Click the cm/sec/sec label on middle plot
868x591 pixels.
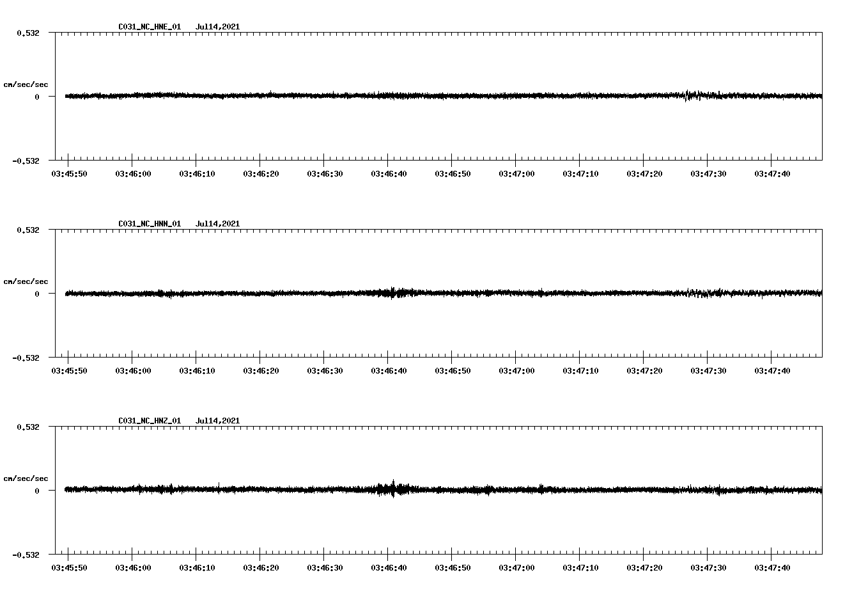click(x=26, y=281)
